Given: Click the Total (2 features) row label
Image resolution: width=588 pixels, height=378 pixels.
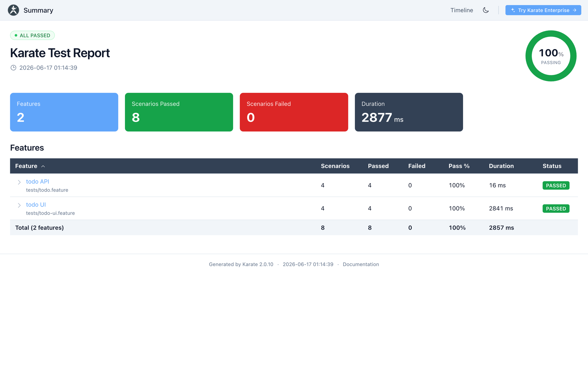Looking at the screenshot, I should (x=39, y=228).
